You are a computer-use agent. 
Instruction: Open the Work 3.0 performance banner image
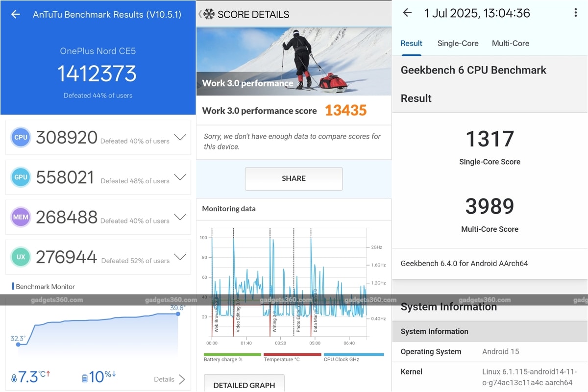294,61
